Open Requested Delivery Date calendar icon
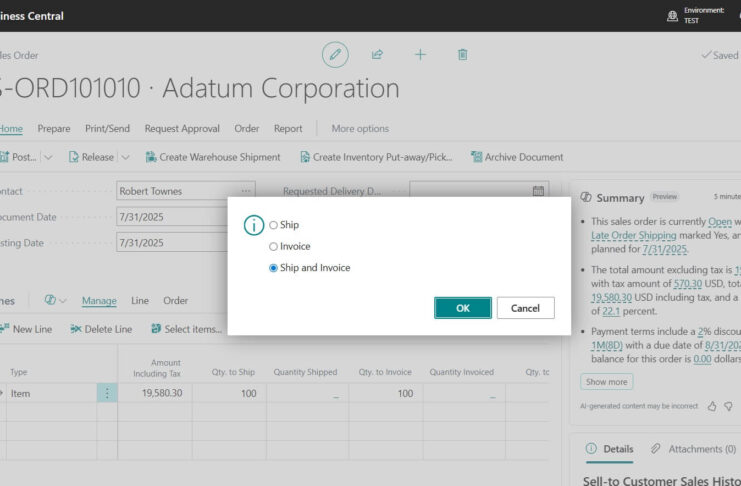This screenshot has width=741, height=486. click(538, 191)
